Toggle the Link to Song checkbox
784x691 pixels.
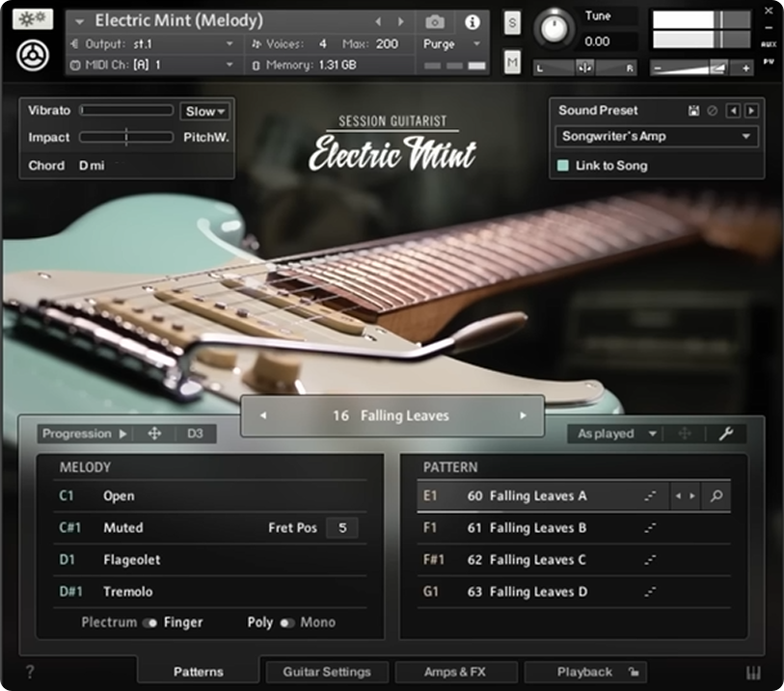click(562, 166)
